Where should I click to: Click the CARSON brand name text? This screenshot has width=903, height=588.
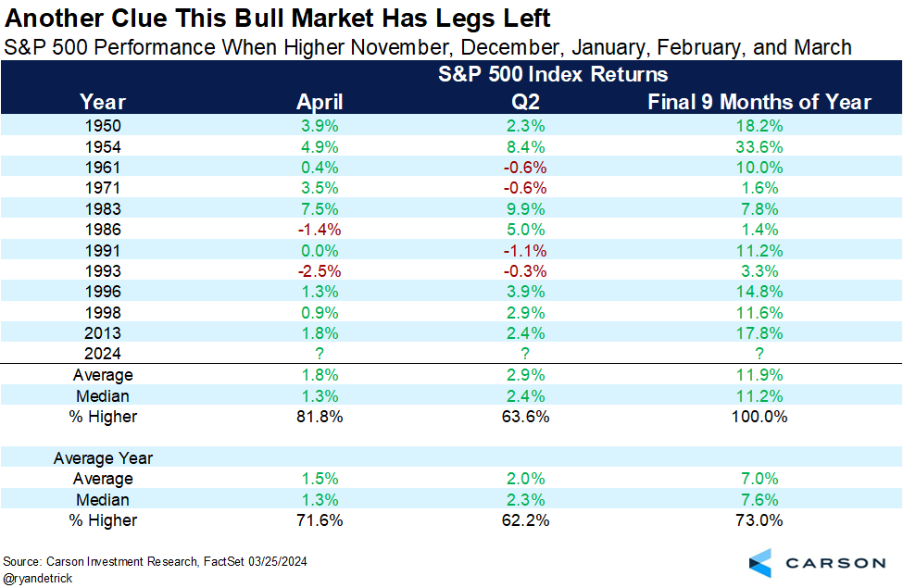835,563
